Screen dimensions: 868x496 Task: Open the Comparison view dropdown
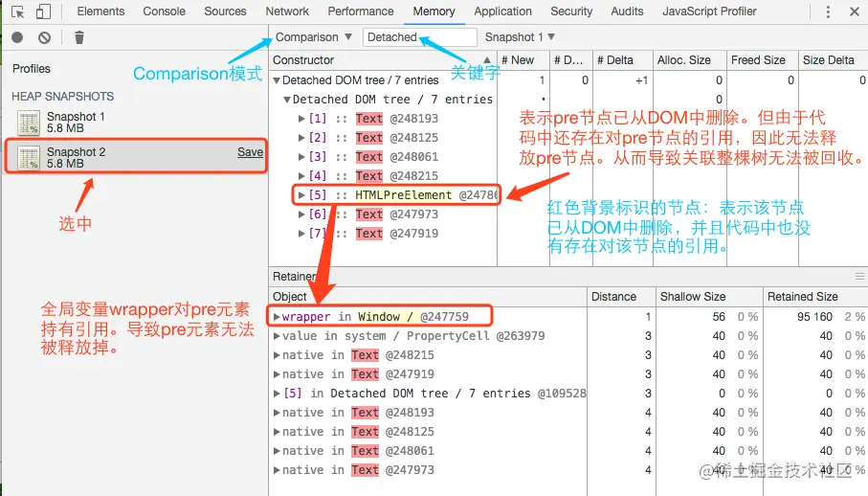click(x=313, y=37)
